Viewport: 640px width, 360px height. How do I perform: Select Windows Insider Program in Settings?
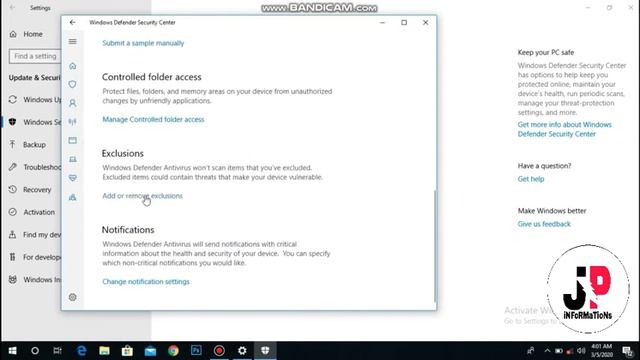[x=35, y=279]
